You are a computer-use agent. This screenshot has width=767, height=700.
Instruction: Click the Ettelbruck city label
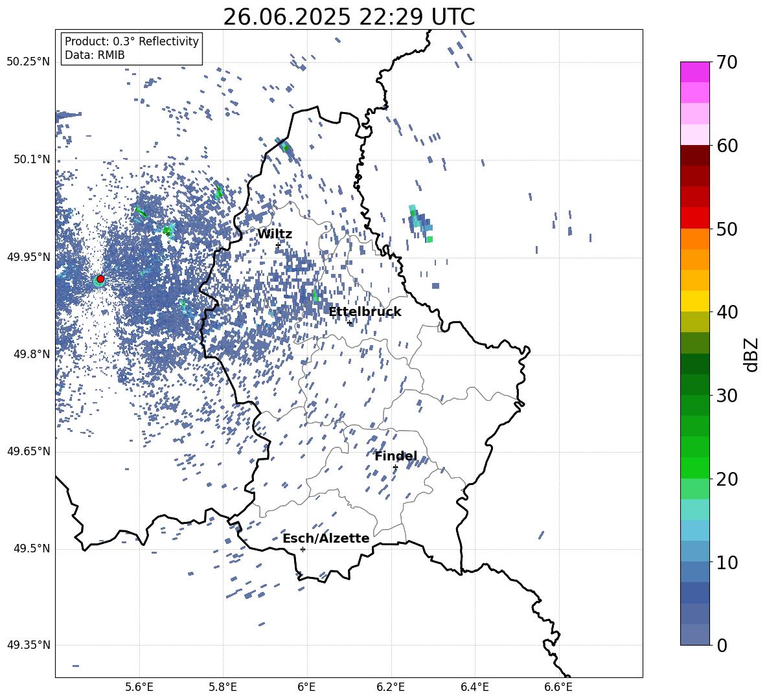[365, 312]
